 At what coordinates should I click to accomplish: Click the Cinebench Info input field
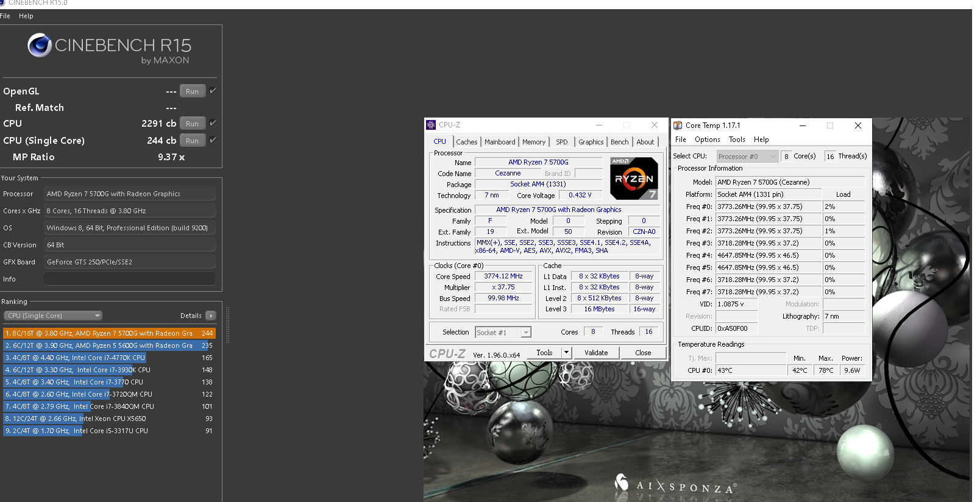tap(130, 279)
